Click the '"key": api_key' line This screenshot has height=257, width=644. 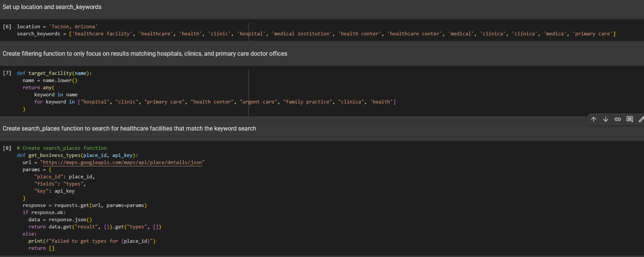54,191
